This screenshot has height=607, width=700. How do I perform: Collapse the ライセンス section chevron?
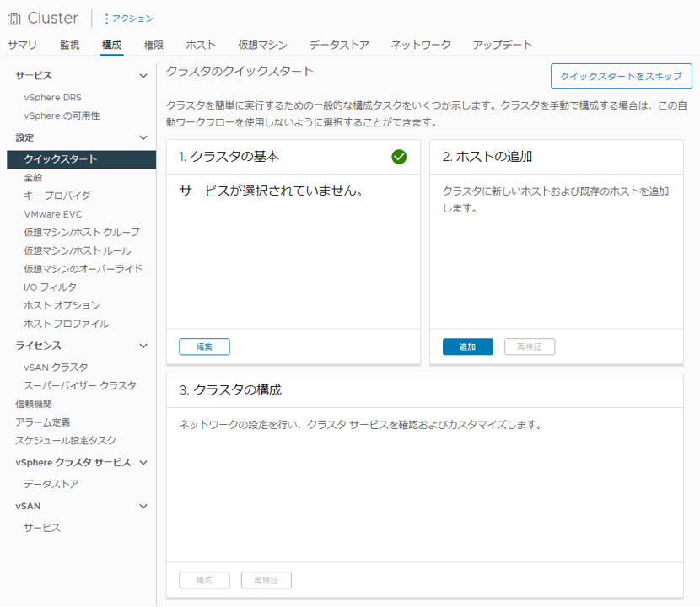pos(143,346)
